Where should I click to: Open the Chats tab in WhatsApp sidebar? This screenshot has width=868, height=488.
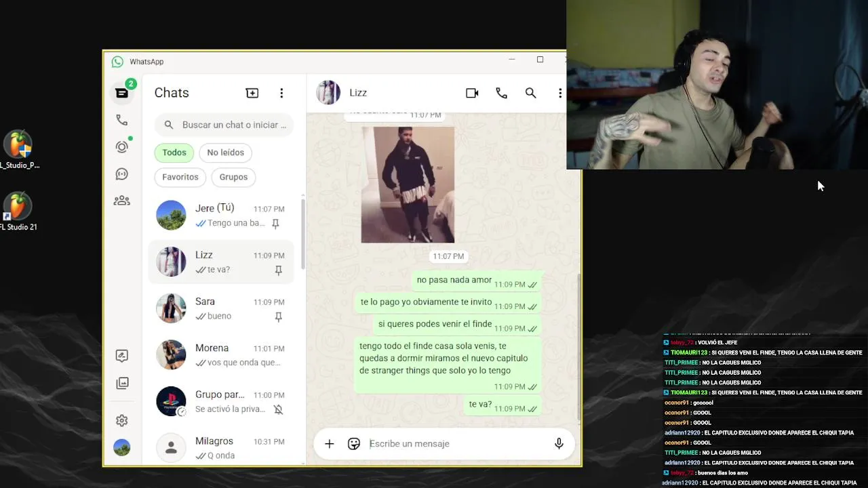coord(122,93)
